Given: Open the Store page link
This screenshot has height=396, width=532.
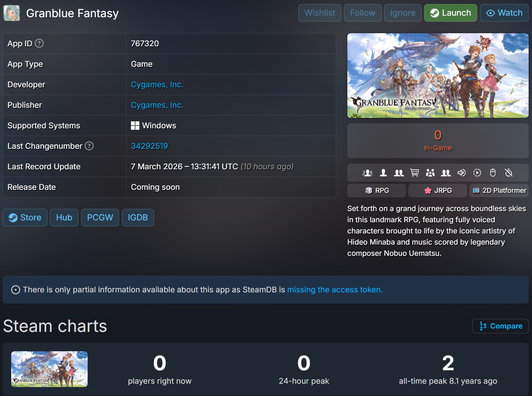Looking at the screenshot, I should coord(25,217).
